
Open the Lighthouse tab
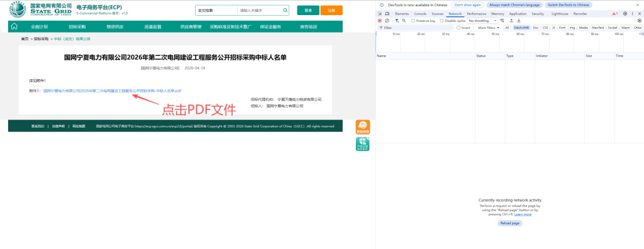point(560,14)
